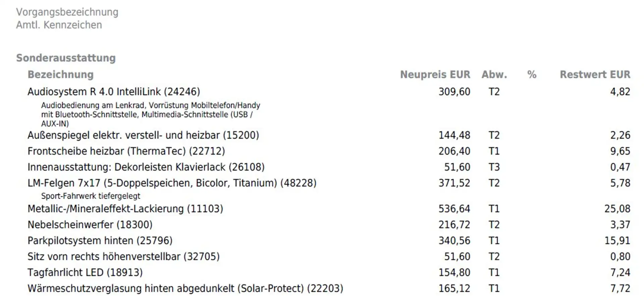Select Frontscheibe heizbar (ThermaTec) line
Screen dimensions: 644x296
coord(126,151)
